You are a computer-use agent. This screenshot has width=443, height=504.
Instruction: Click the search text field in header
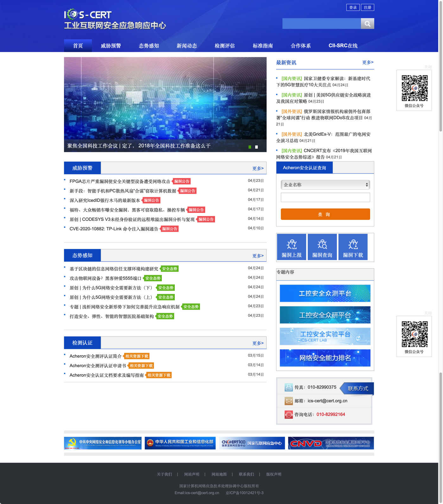pos(322,23)
